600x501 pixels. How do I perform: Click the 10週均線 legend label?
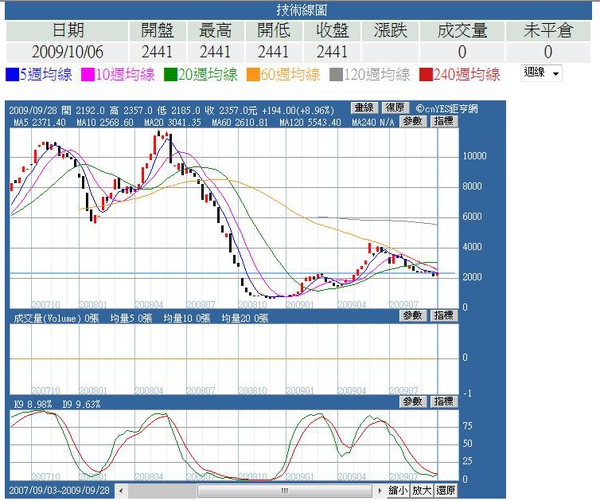click(x=125, y=74)
